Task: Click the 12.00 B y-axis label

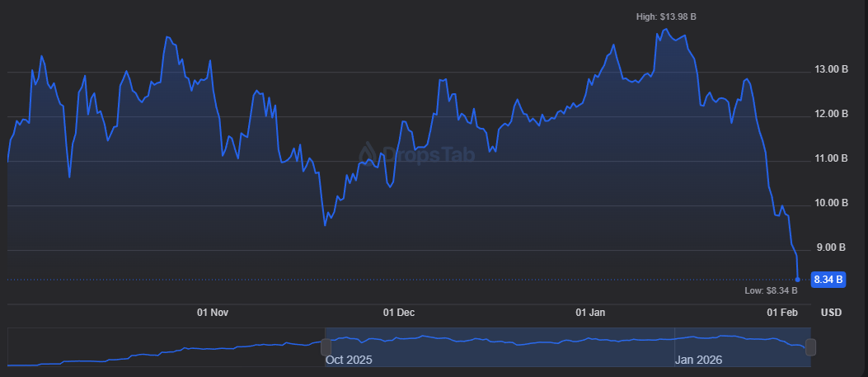Action: [831, 114]
